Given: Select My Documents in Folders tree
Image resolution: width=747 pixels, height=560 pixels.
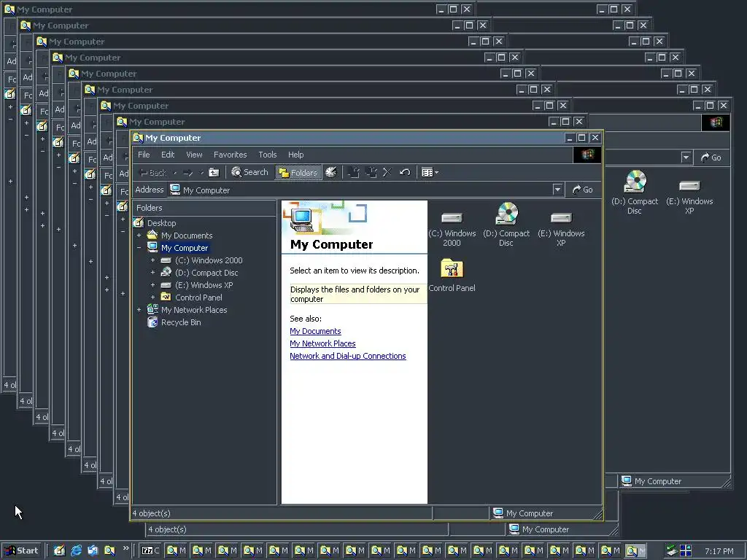Looking at the screenshot, I should (186, 236).
